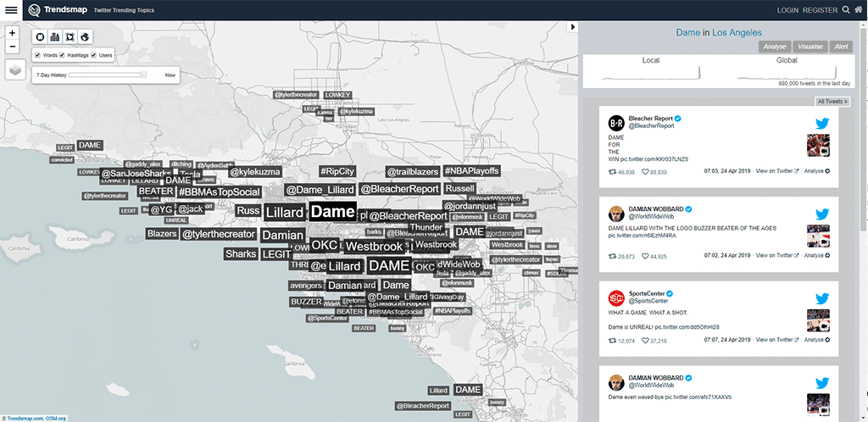Select the UNREAL map tag

[x=176, y=220]
